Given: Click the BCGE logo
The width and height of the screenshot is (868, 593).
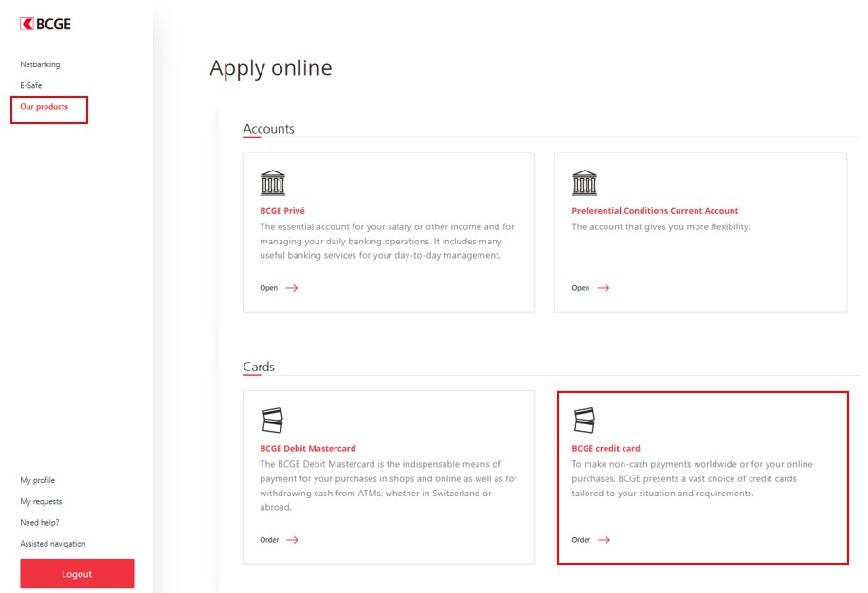Looking at the screenshot, I should 45,24.
